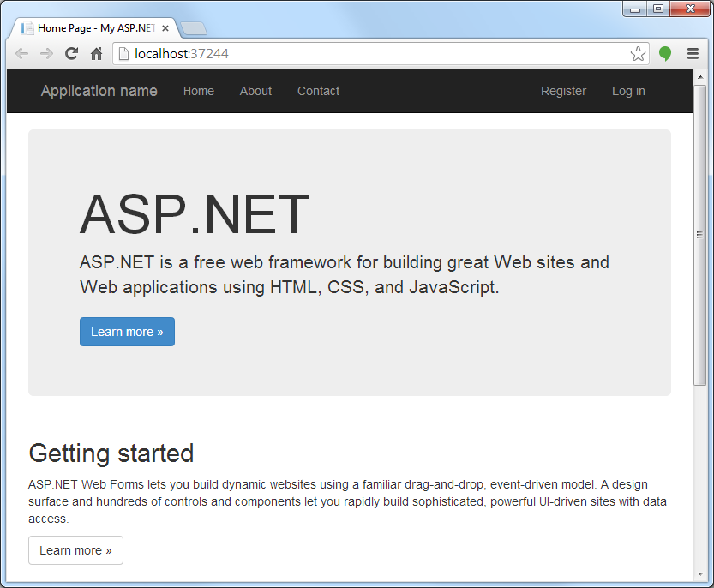Open the Application name brand link
714x588 pixels.
click(99, 91)
